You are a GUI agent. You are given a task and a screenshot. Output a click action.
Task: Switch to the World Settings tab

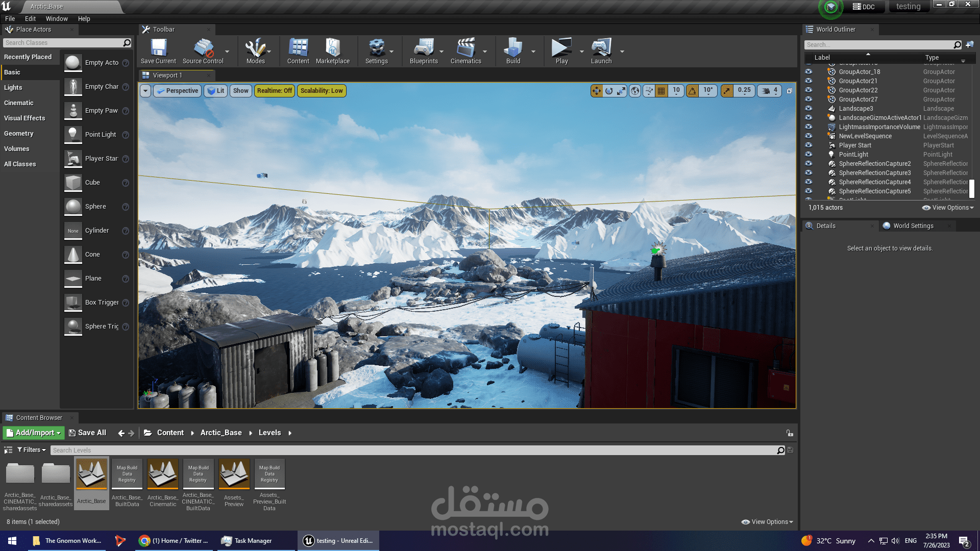(x=913, y=226)
